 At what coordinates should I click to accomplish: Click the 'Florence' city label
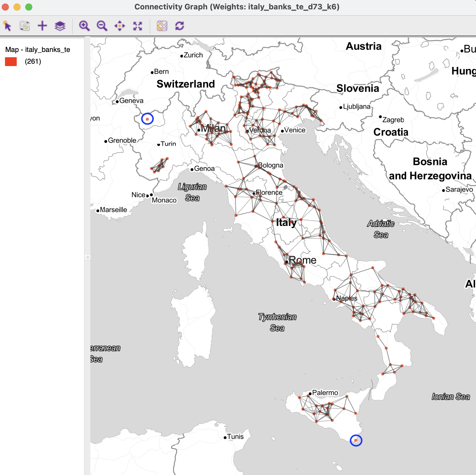pos(269,193)
